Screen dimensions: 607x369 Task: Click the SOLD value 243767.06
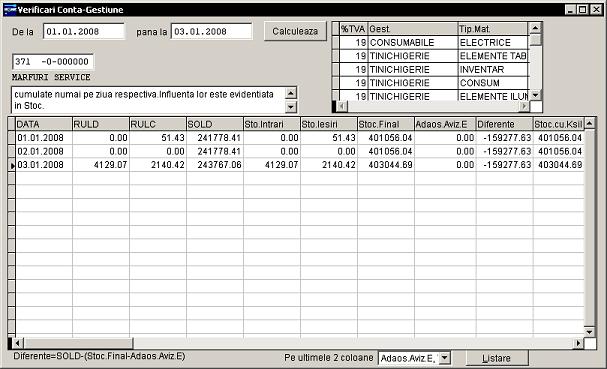click(215, 165)
